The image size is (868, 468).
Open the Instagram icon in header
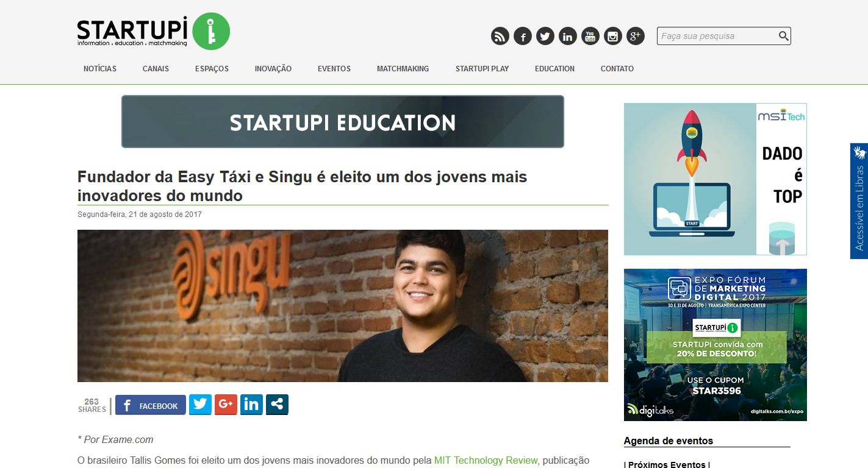tap(613, 37)
